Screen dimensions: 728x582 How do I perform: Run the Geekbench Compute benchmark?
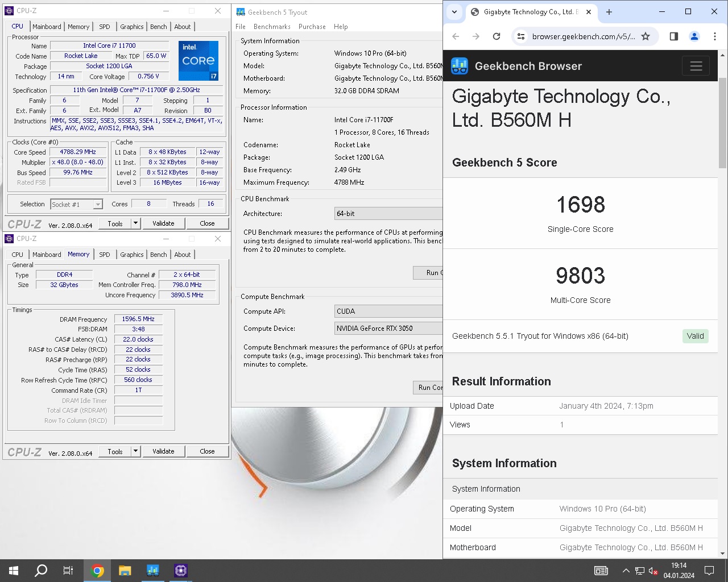pos(428,388)
